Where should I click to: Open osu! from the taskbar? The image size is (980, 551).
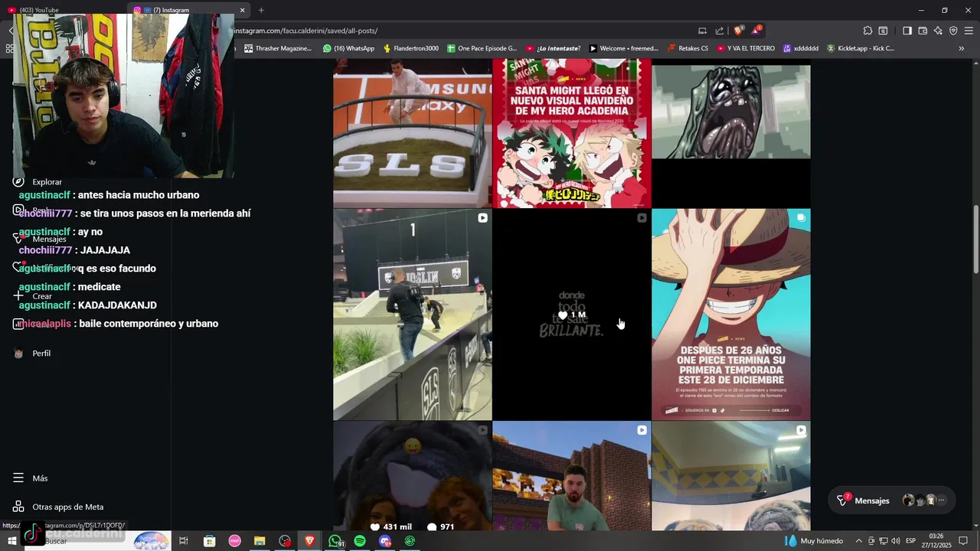(234, 541)
